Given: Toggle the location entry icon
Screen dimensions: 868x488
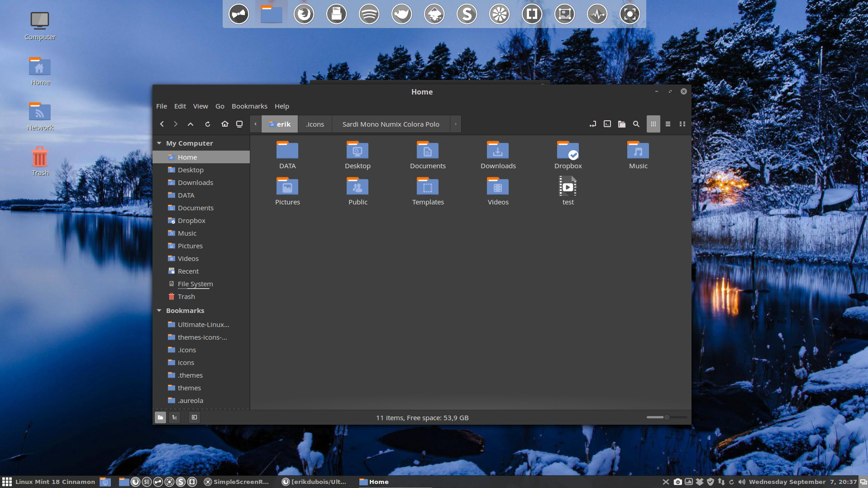Looking at the screenshot, I should click(x=592, y=124).
